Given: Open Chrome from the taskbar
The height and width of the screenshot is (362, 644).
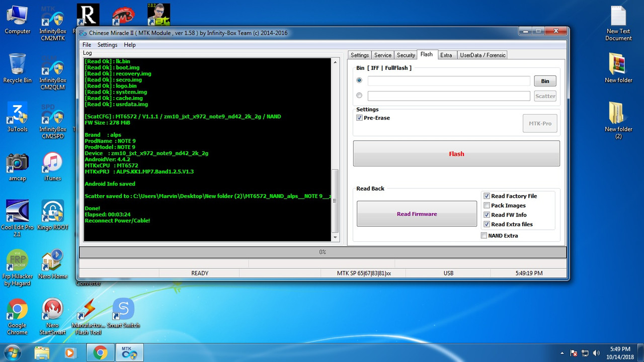Looking at the screenshot, I should pos(100,353).
